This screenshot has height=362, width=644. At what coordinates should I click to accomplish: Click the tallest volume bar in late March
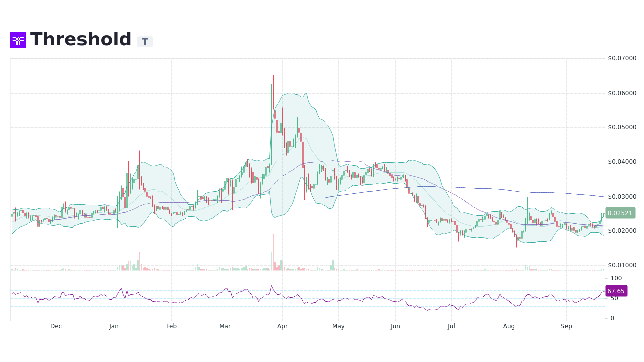pos(273,252)
